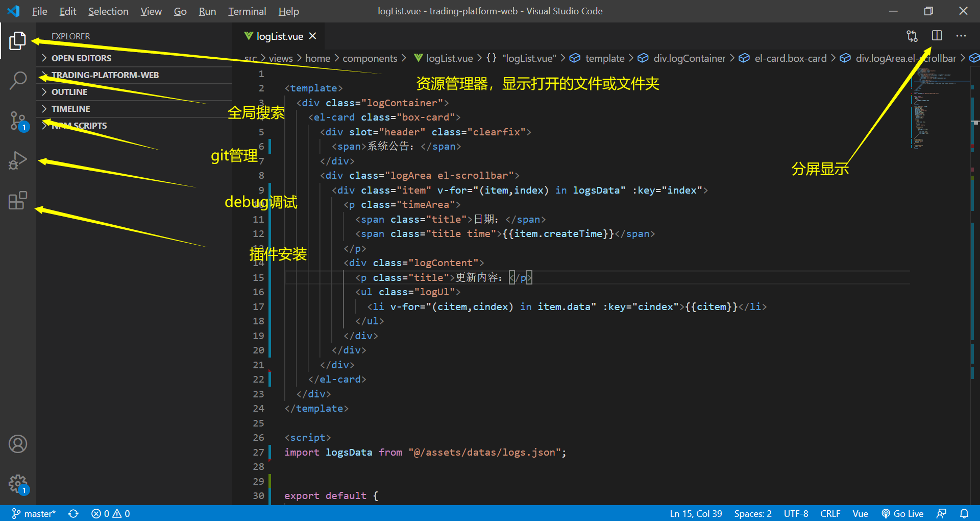Click the closing </template> tag line

pyautogui.click(x=316, y=409)
